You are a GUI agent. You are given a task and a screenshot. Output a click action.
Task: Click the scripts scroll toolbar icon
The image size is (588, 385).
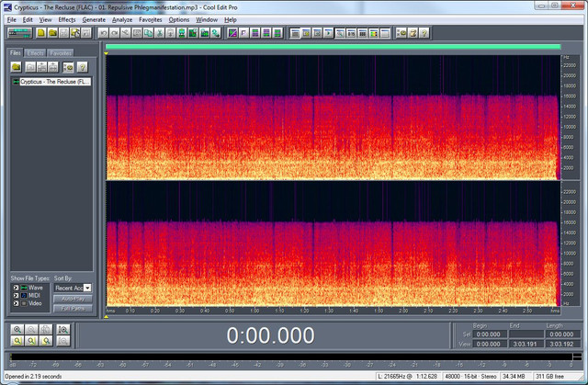point(413,33)
